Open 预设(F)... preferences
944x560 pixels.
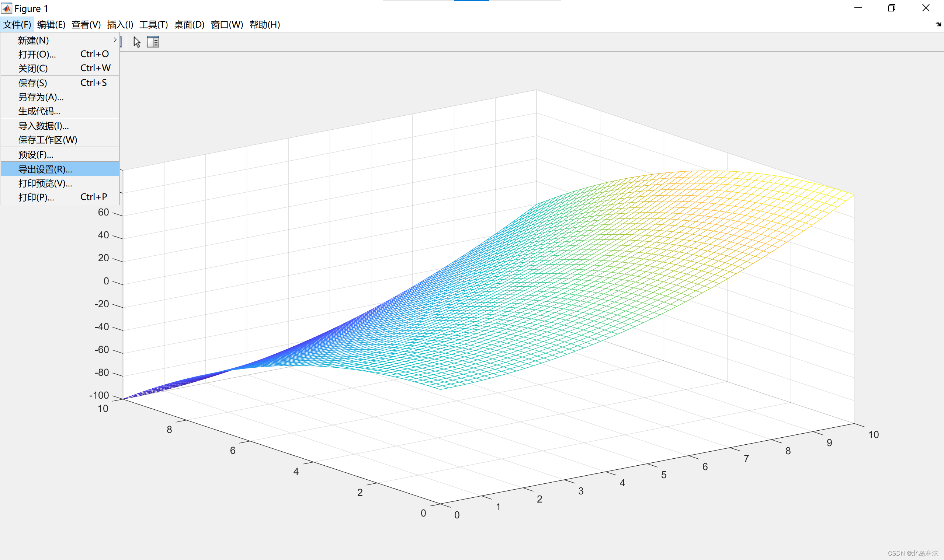point(35,155)
